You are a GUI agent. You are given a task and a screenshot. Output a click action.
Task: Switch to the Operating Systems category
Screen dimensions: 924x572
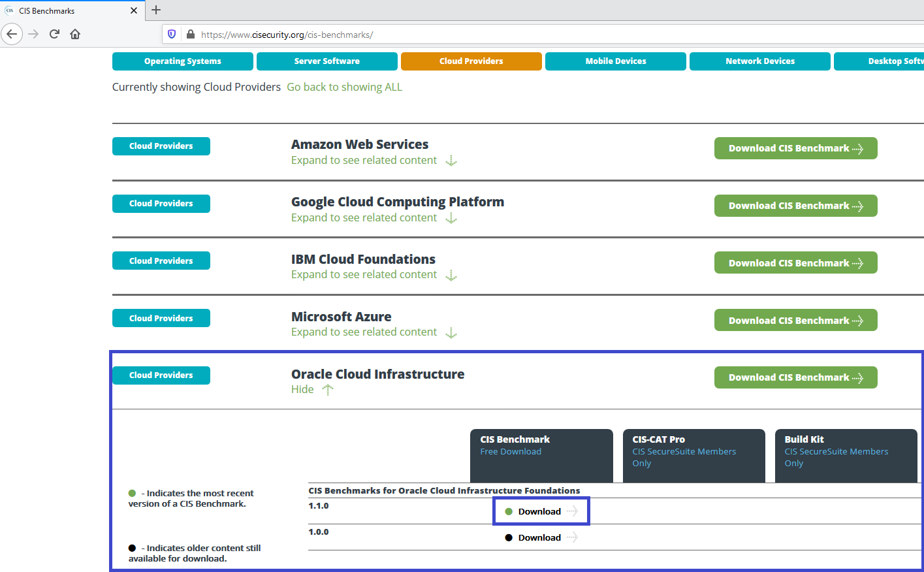(182, 61)
